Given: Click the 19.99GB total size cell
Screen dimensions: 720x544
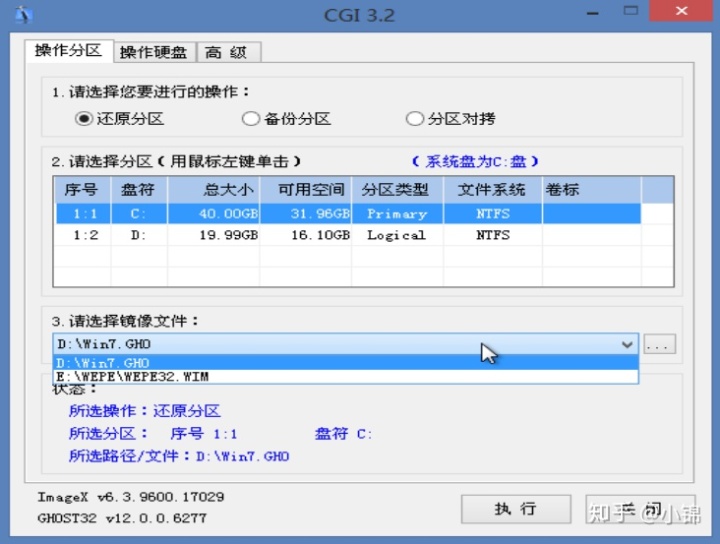Looking at the screenshot, I should [214, 235].
